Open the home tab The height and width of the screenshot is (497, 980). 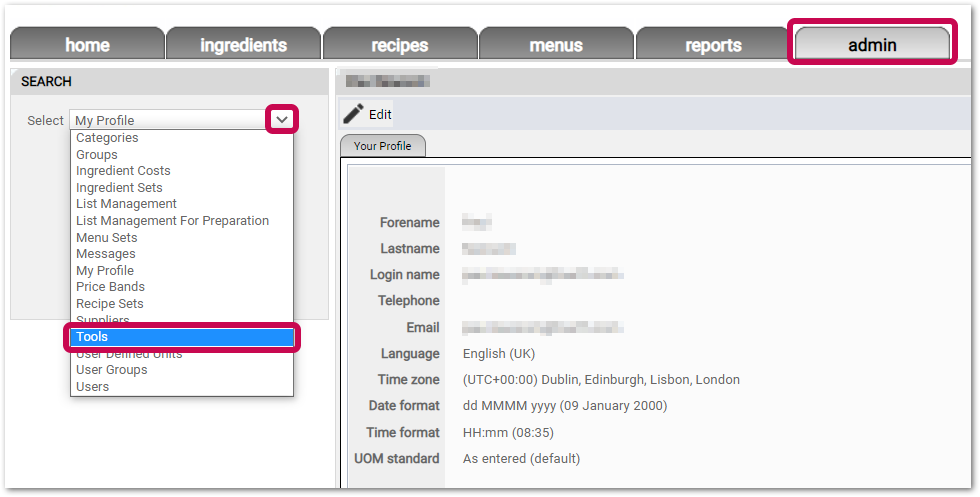pos(88,44)
